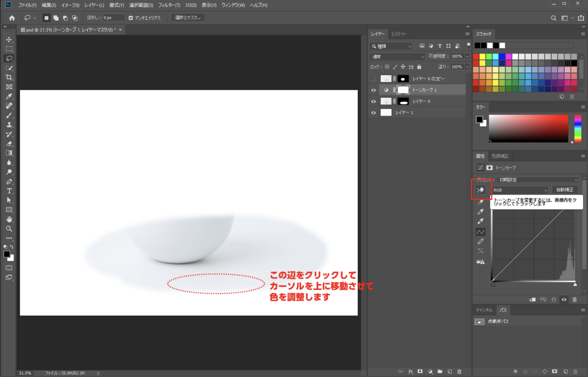Select the Horizontal Type tool
Image resolution: width=588 pixels, height=377 pixels.
[9, 191]
